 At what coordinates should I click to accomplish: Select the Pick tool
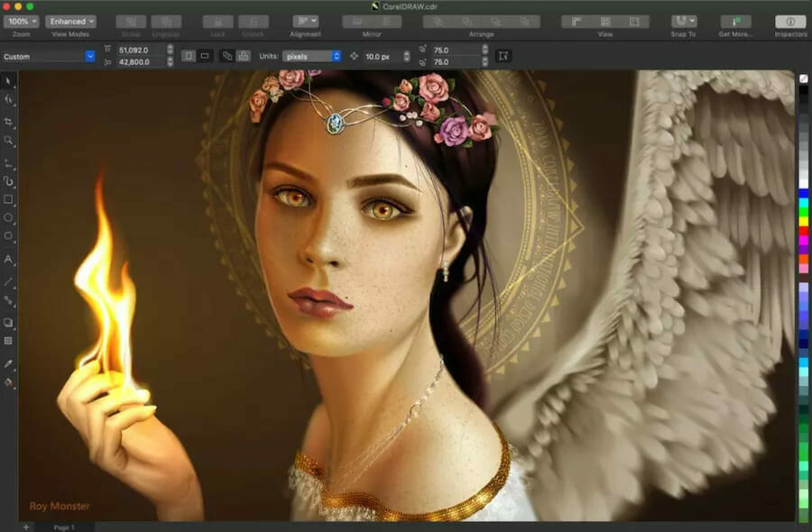pos(10,79)
